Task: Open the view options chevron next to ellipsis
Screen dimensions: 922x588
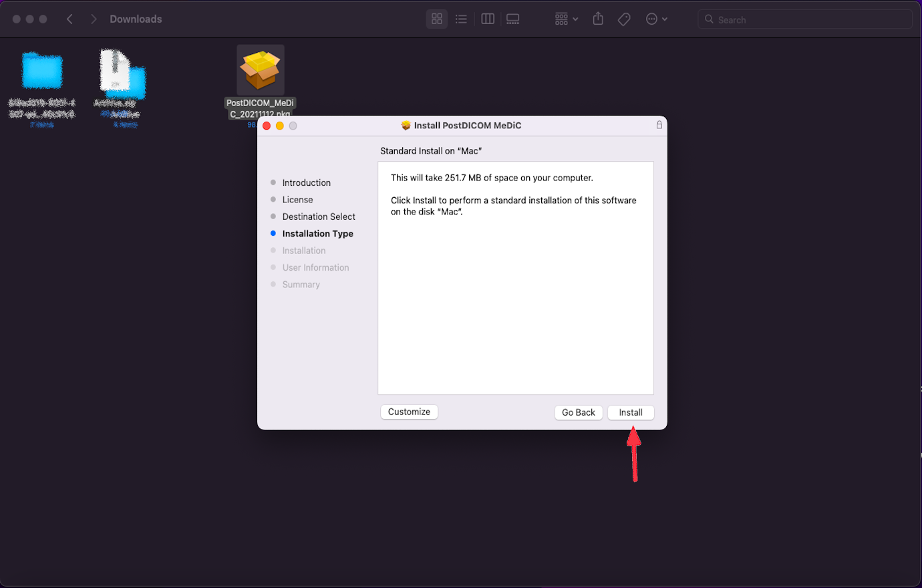Action: [664, 19]
